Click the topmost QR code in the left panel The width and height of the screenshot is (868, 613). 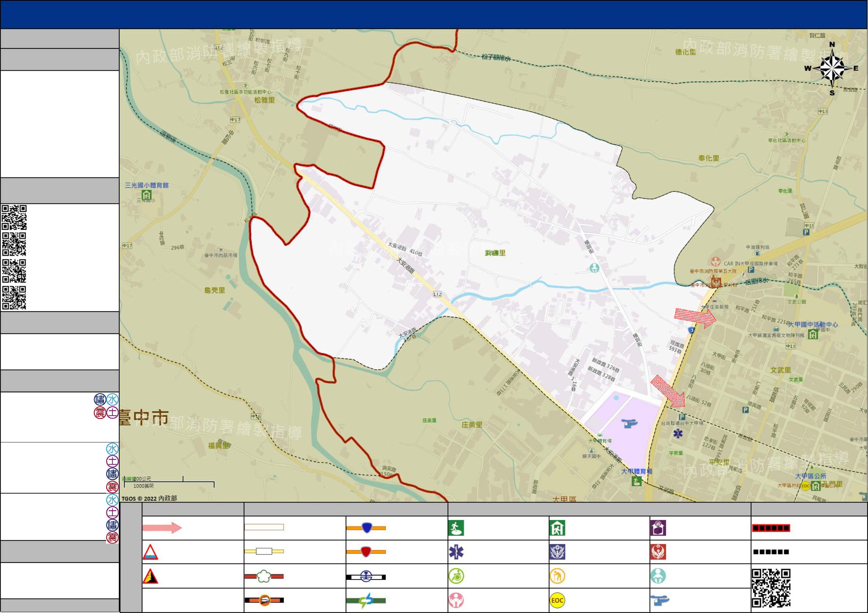click(x=14, y=218)
